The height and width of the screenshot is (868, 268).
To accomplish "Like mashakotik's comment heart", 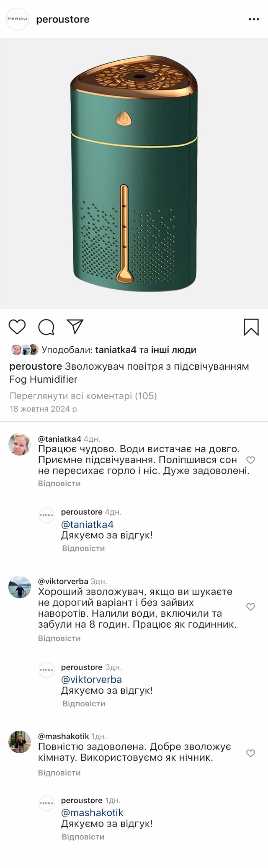I will point(250,753).
